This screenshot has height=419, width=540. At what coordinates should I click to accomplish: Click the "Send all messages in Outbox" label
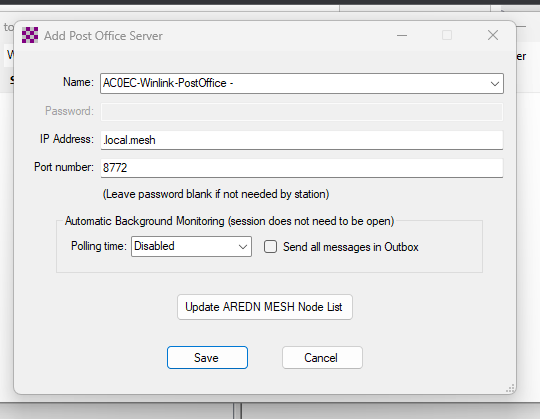[x=351, y=247]
